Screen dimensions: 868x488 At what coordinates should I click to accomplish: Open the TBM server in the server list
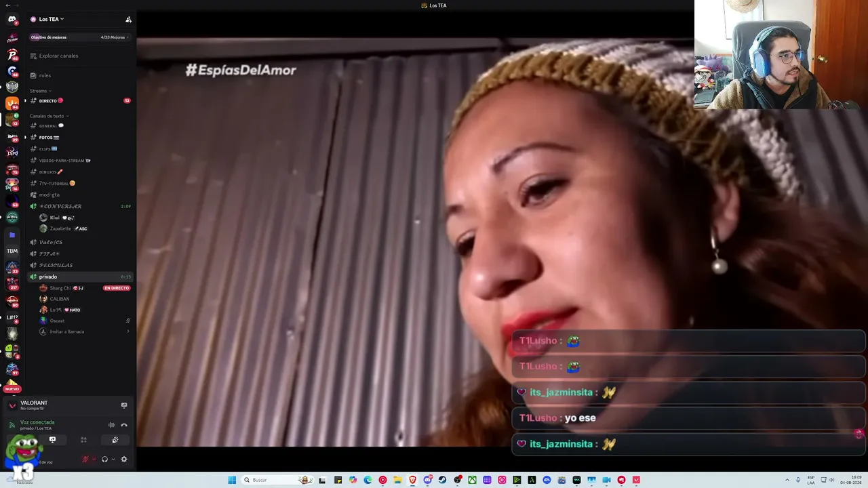click(12, 251)
